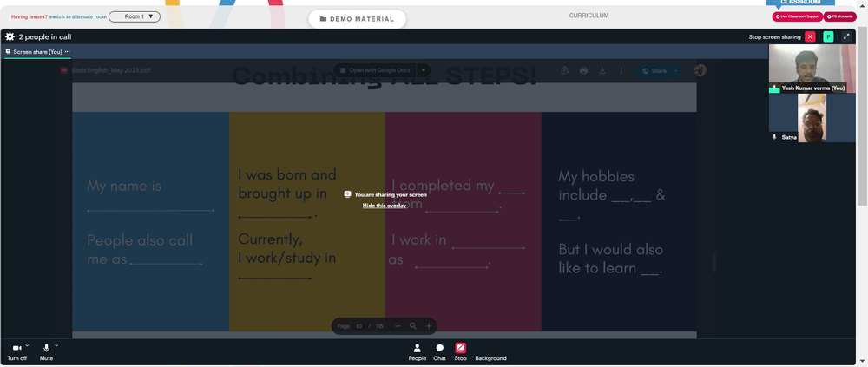Zoom out with the minus icon
This screenshot has height=367, width=868.
(x=398, y=326)
